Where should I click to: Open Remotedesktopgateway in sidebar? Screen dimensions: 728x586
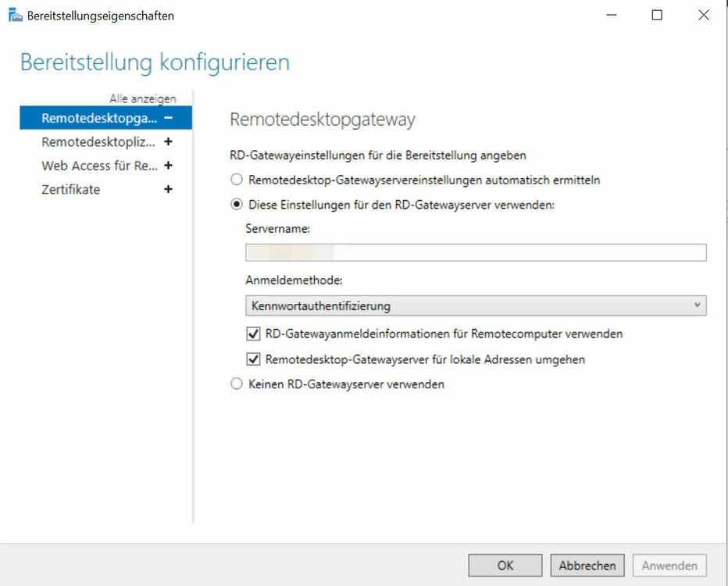pyautogui.click(x=98, y=118)
